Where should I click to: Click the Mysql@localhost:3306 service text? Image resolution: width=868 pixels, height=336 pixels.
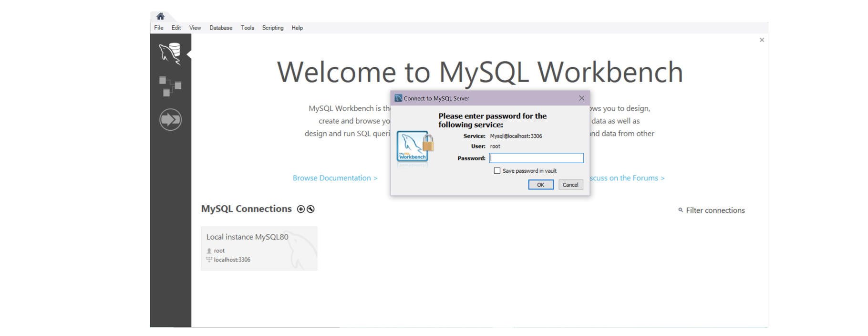click(516, 136)
